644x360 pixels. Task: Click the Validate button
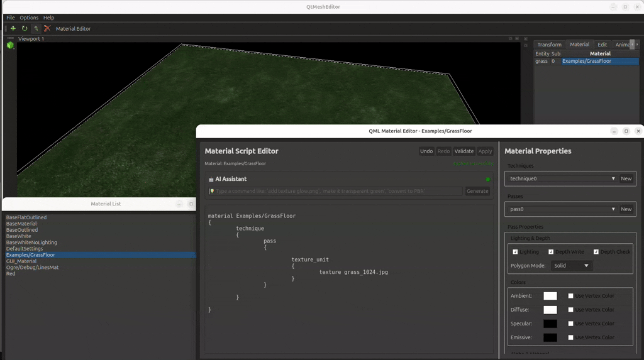point(464,151)
